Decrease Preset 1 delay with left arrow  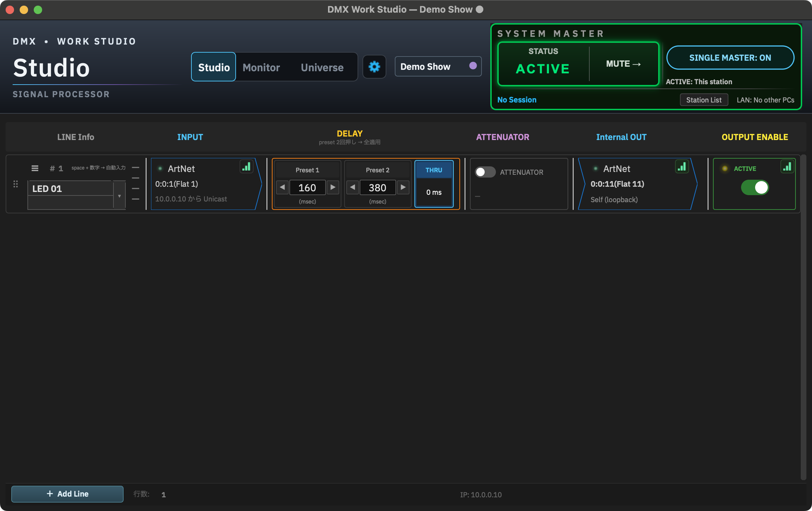pyautogui.click(x=282, y=187)
